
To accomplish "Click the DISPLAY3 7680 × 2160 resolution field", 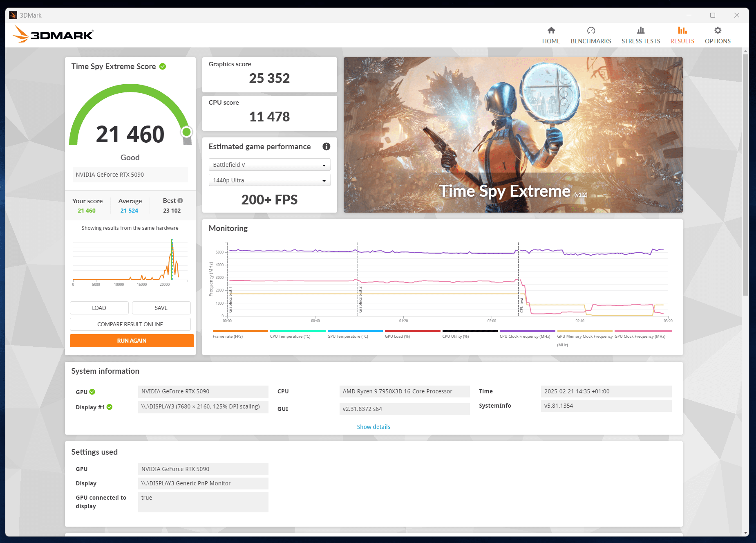I will [203, 406].
